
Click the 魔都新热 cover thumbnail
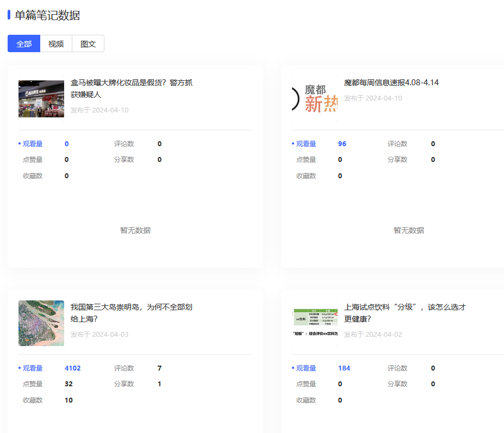[315, 99]
